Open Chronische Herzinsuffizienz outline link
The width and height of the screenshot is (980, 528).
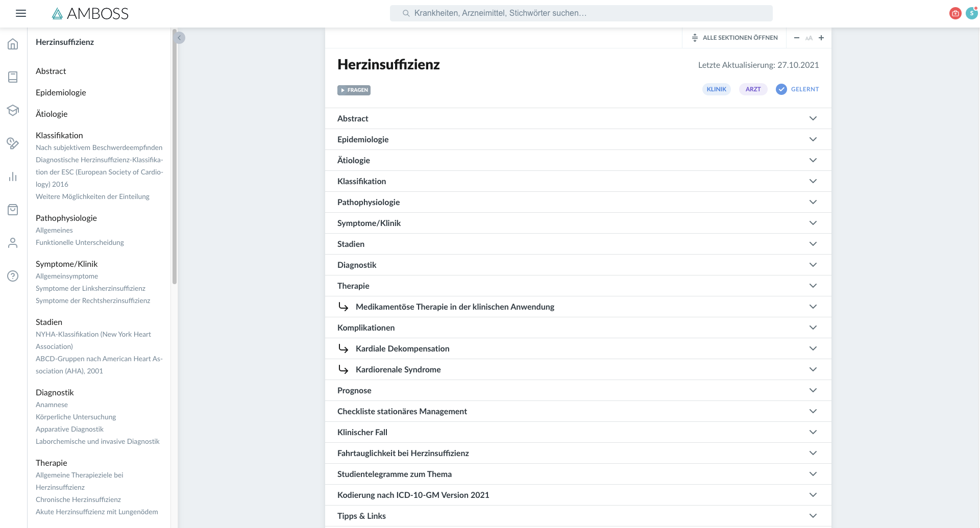click(78, 499)
